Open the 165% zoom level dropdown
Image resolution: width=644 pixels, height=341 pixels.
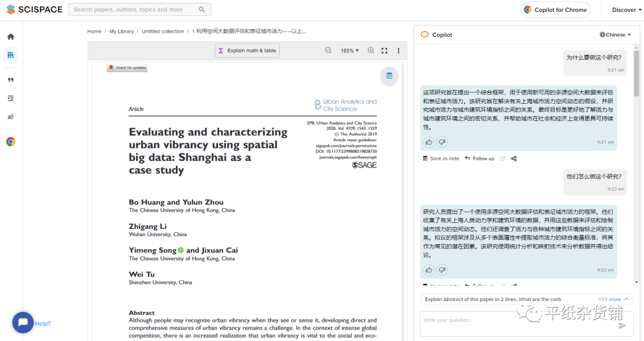pyautogui.click(x=349, y=51)
